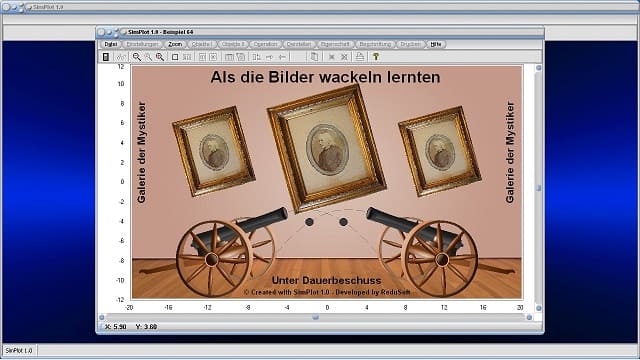This screenshot has height=360, width=640.
Task: Click the single X delete icon
Action: pos(332,57)
